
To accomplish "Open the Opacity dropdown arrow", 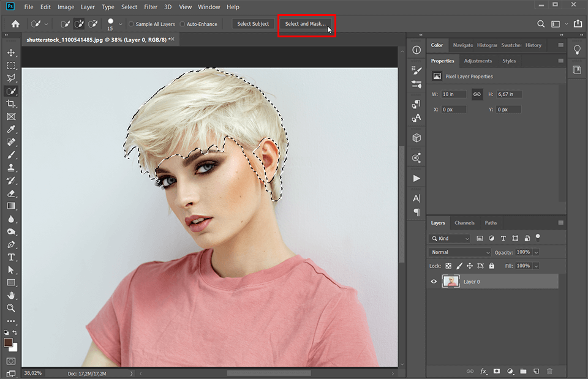I will pyautogui.click(x=537, y=252).
